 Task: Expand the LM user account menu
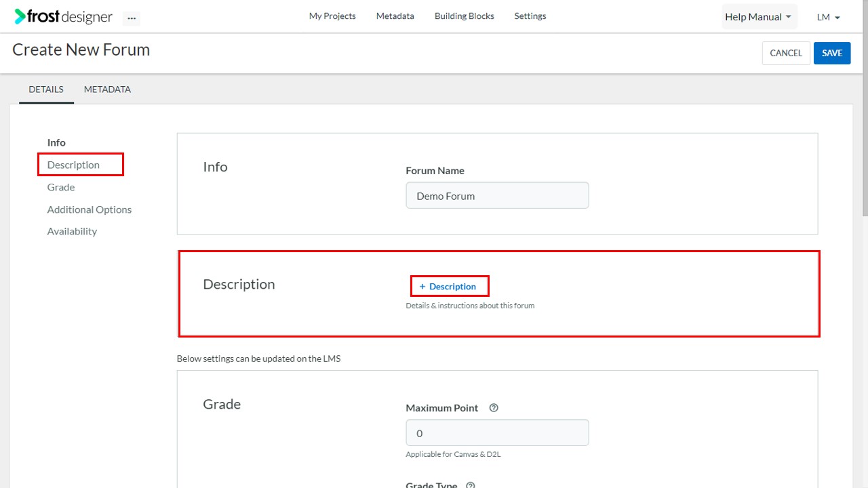coord(829,17)
